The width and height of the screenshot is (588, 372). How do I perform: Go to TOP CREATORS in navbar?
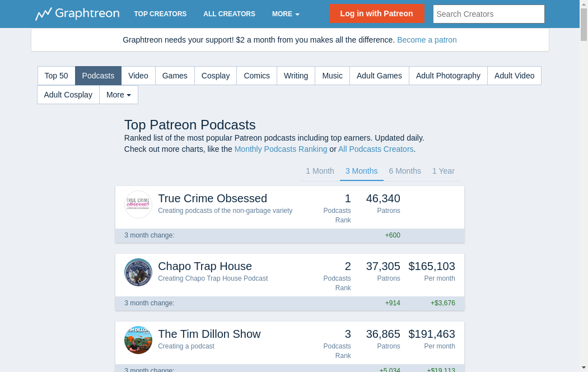point(160,14)
